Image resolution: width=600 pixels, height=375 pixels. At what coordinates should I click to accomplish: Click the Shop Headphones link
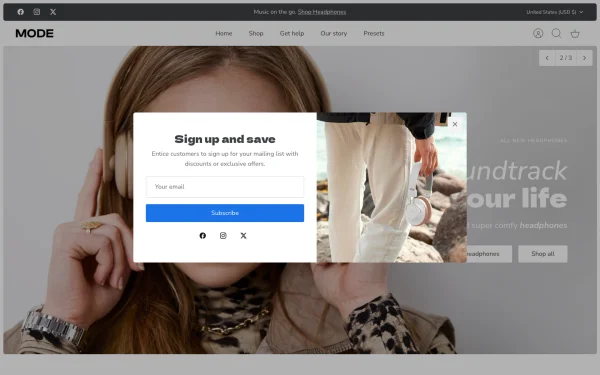coord(322,12)
